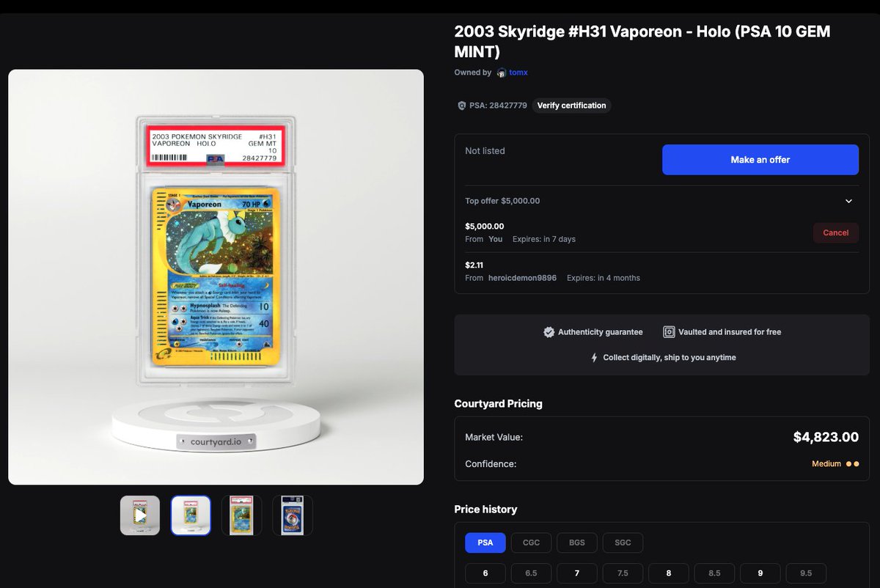This screenshot has width=880, height=588.
Task: Click the Price history heading
Action: [485, 510]
